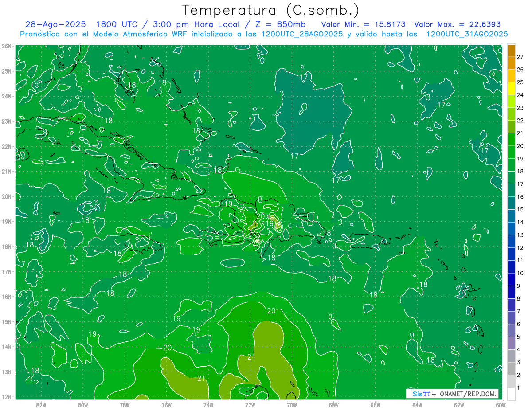Click the "Valor Max. = 22.6393" value
Viewport: 532px width, 411px height.
point(458,24)
